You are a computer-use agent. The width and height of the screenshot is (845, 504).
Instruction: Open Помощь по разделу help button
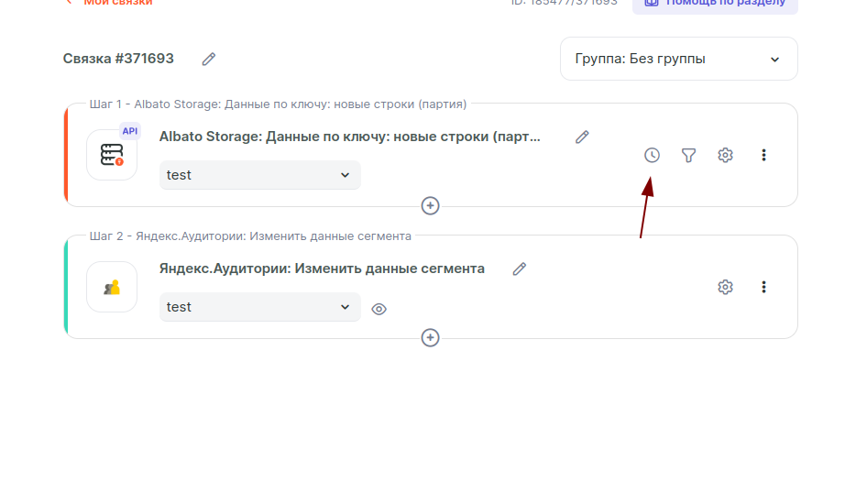[715, 4]
